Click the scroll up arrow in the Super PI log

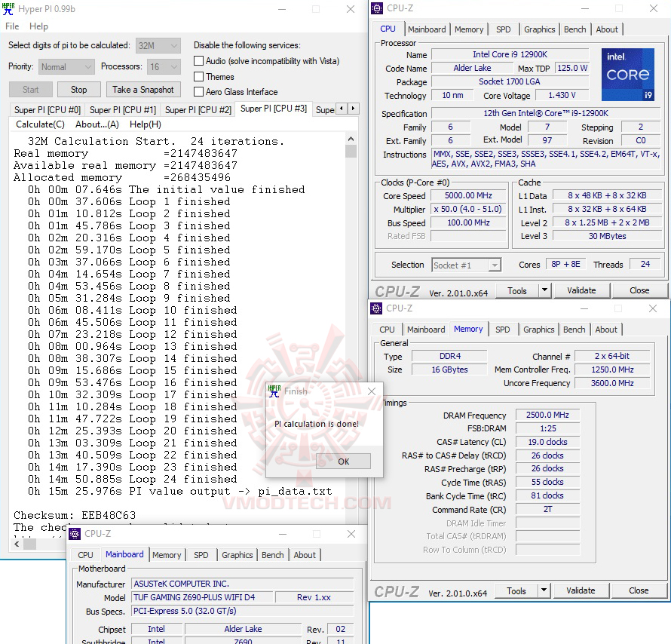[351, 139]
